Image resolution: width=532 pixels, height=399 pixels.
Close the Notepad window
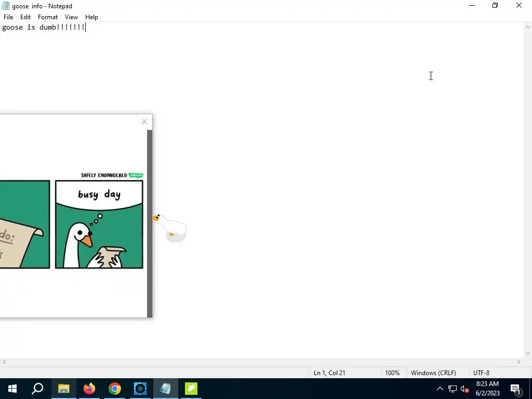point(519,5)
